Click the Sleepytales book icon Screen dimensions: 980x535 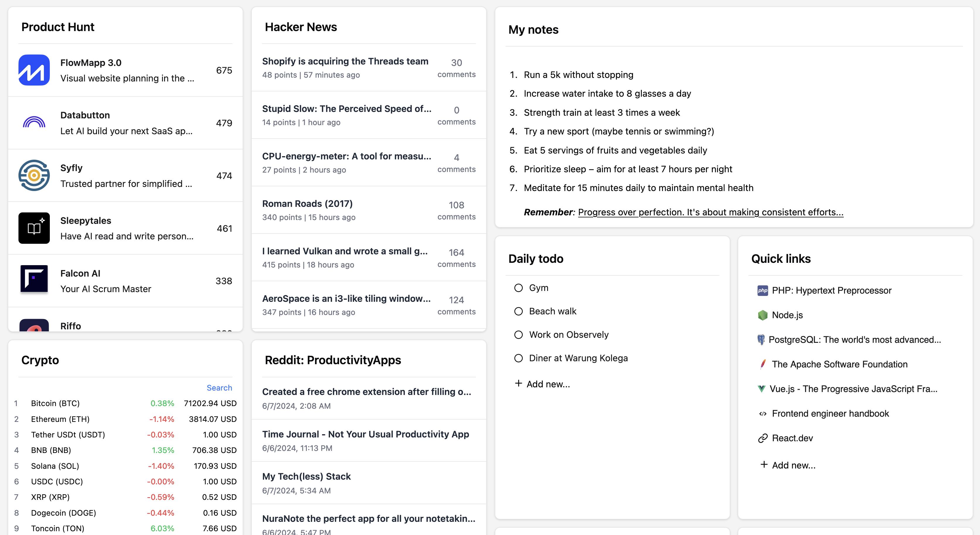point(34,228)
